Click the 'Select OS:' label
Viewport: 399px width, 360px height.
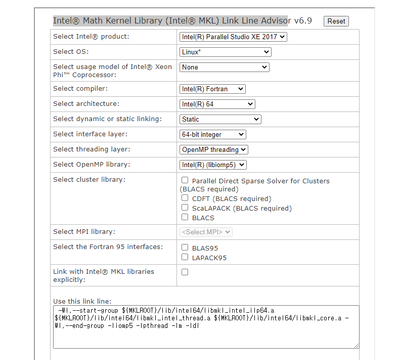tap(71, 52)
